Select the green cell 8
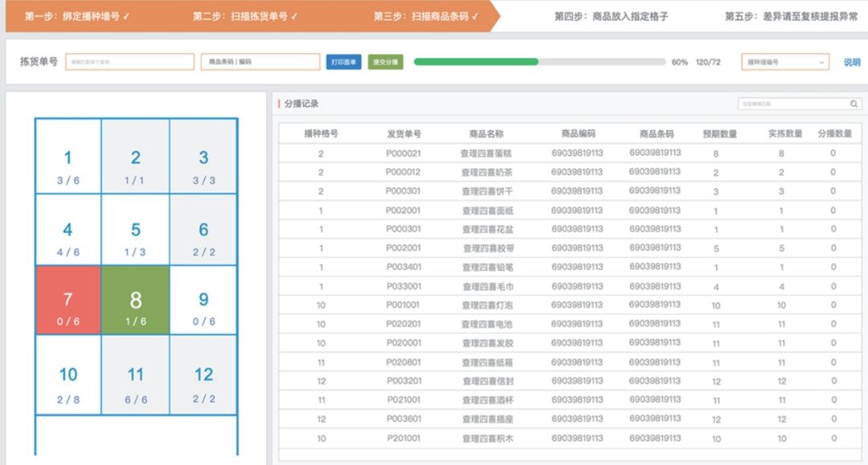This screenshot has width=868, height=465. click(x=136, y=300)
